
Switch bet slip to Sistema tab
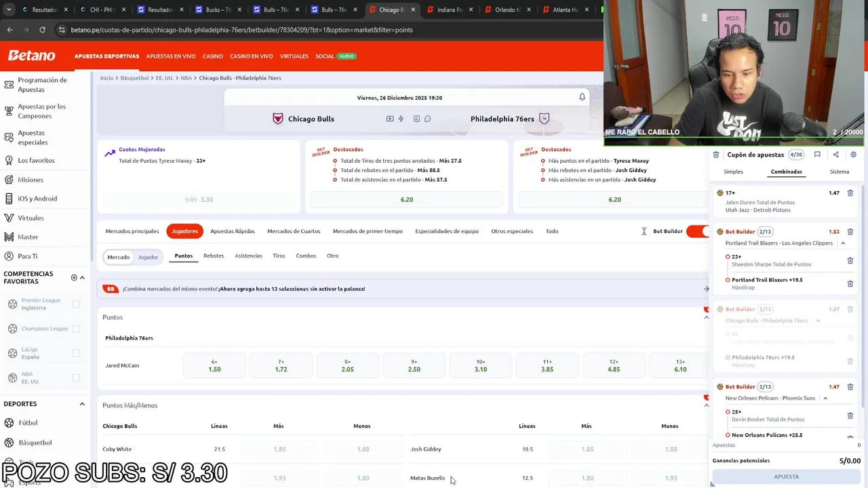pyautogui.click(x=840, y=171)
